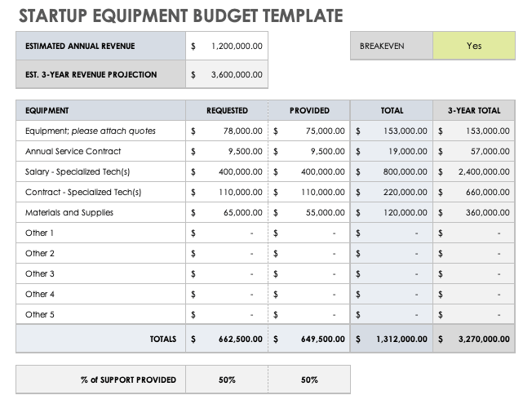Select the EQUIPMENT column header
The image size is (532, 413).
(x=100, y=110)
